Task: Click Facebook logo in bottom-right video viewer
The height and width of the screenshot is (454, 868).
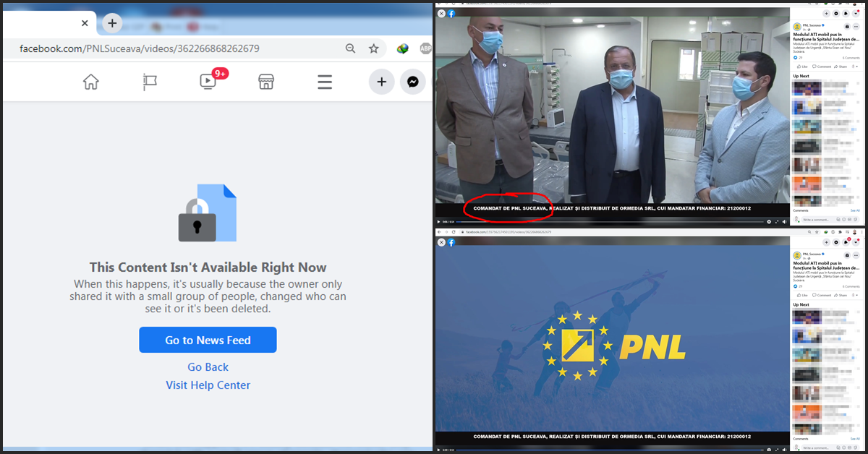Action: point(451,243)
